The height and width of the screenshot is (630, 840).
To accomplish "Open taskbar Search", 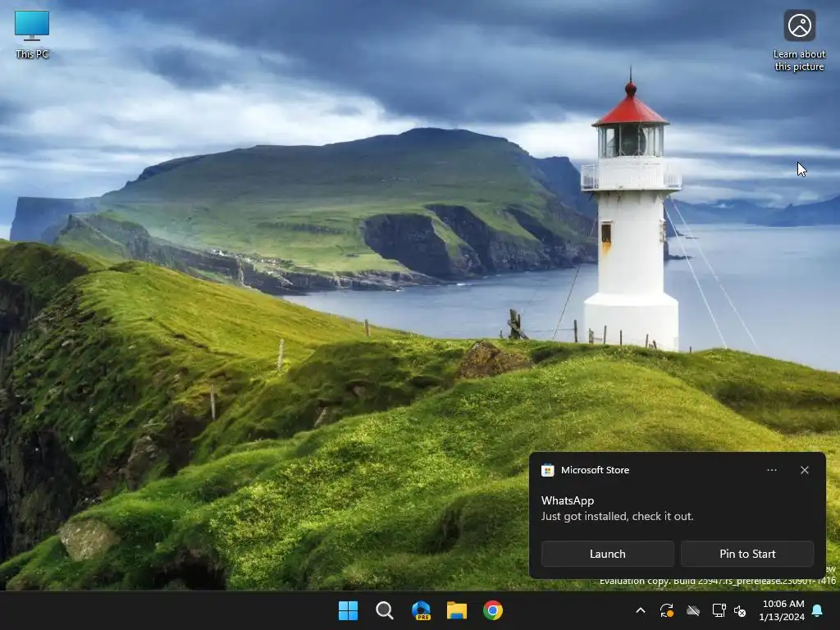I will tap(384, 610).
